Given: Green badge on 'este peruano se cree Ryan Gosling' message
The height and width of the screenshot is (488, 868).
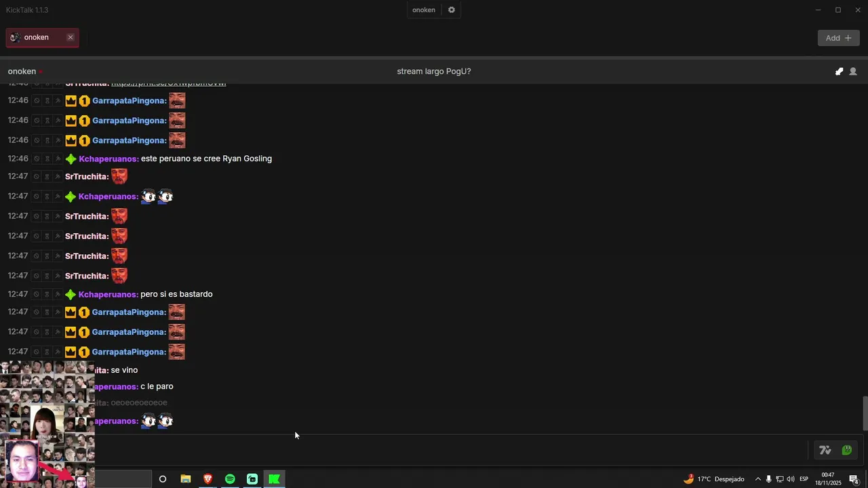Looking at the screenshot, I should point(71,159).
